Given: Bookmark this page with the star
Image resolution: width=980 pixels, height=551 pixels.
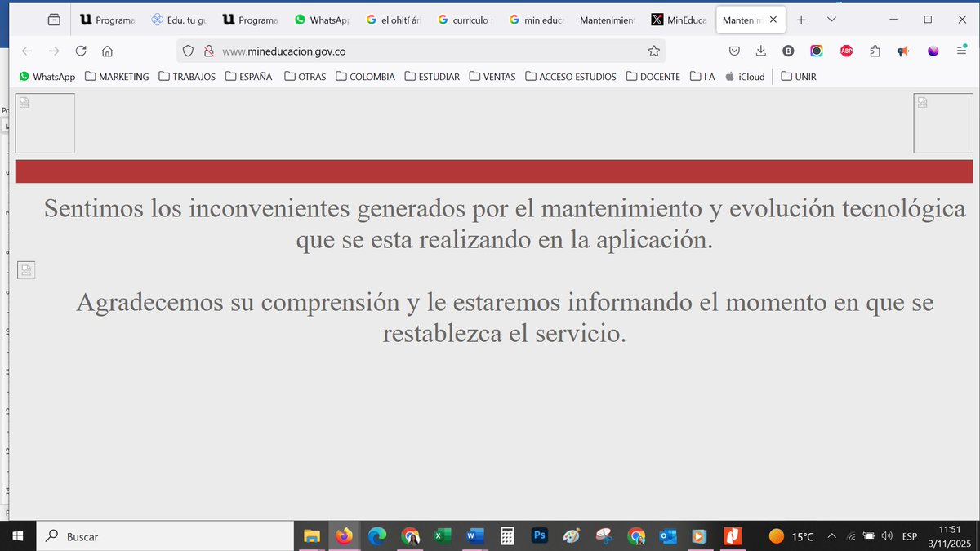Looking at the screenshot, I should [653, 51].
